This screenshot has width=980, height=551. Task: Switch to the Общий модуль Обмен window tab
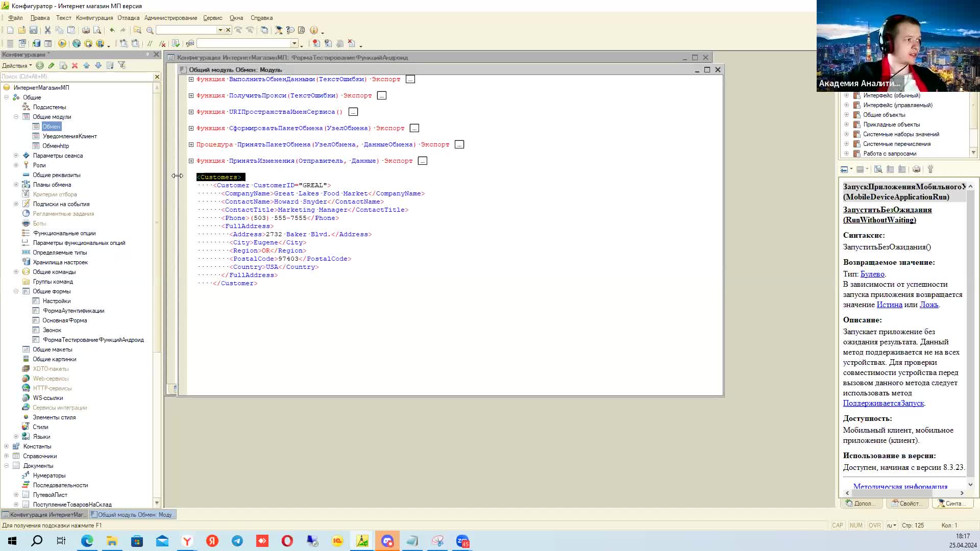(133, 515)
